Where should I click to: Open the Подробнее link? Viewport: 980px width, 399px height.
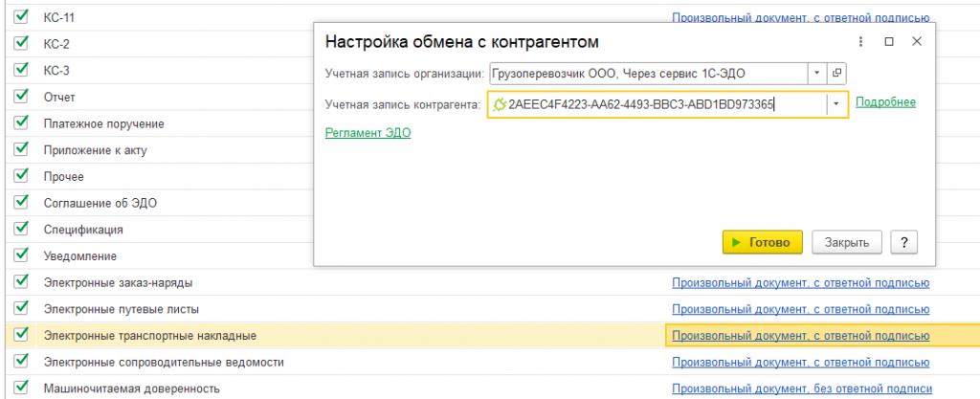coord(885,102)
